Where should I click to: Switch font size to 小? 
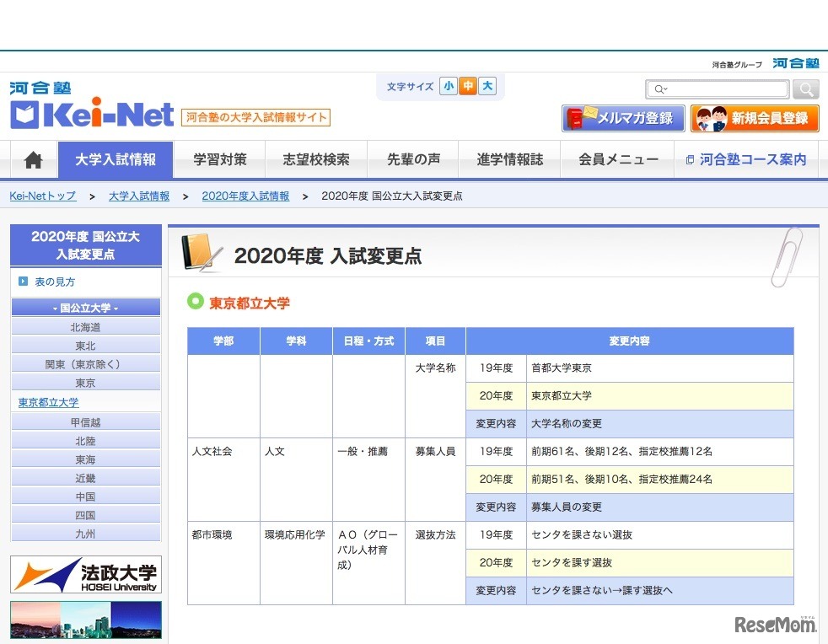(x=448, y=86)
